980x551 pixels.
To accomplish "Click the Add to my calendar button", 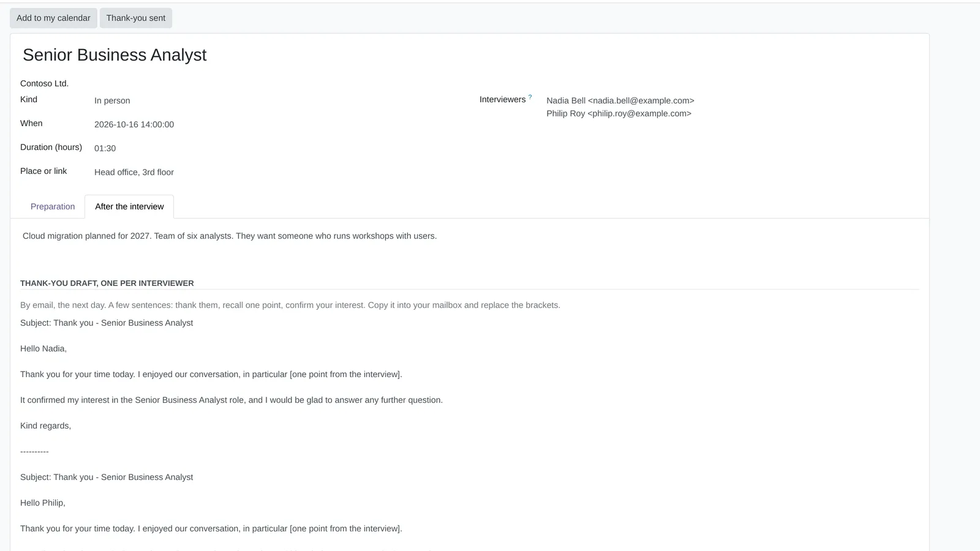I will [x=53, y=18].
